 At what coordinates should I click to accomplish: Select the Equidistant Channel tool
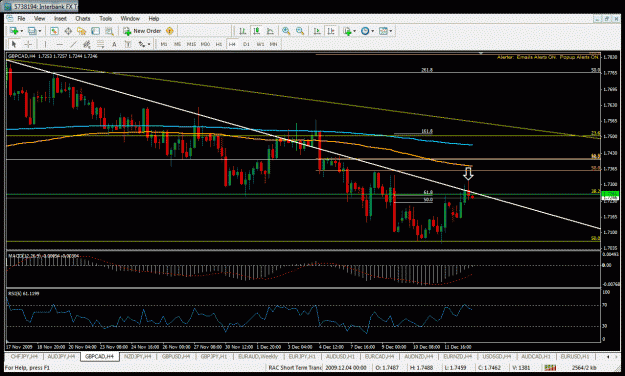pyautogui.click(x=87, y=44)
